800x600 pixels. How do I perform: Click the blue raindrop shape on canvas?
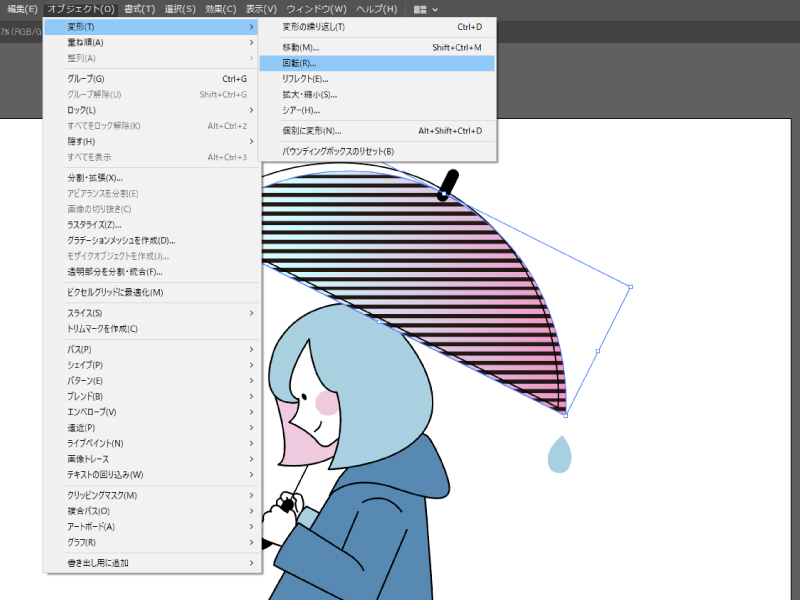pyautogui.click(x=560, y=454)
